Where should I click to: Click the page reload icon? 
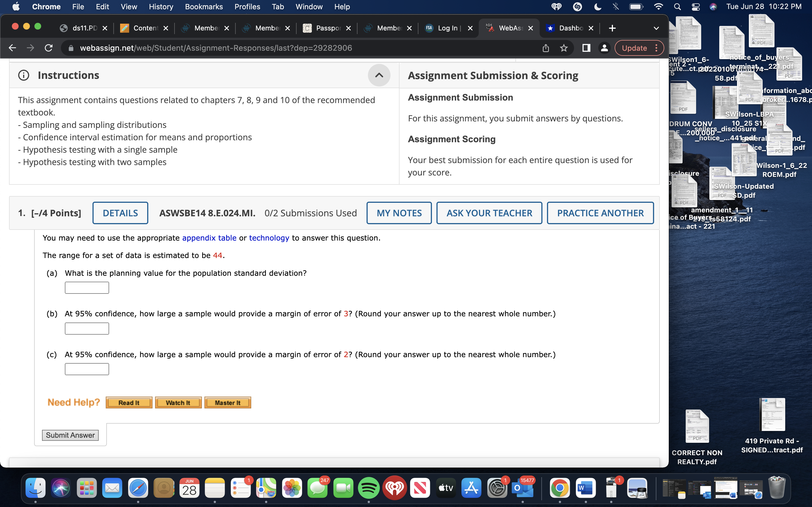(49, 48)
